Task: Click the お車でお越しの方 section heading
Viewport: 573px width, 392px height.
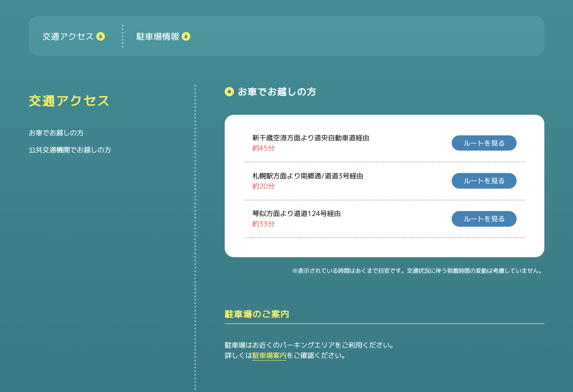Action: tap(277, 92)
